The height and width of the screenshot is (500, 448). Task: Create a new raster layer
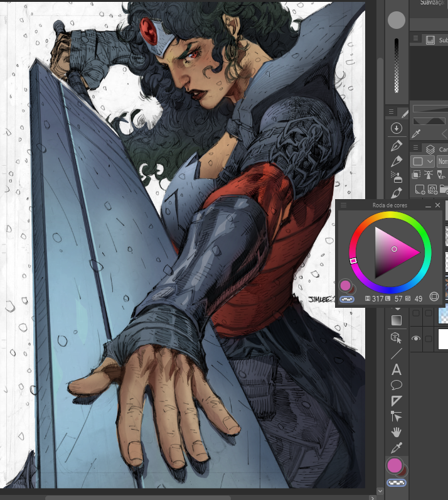420,190
